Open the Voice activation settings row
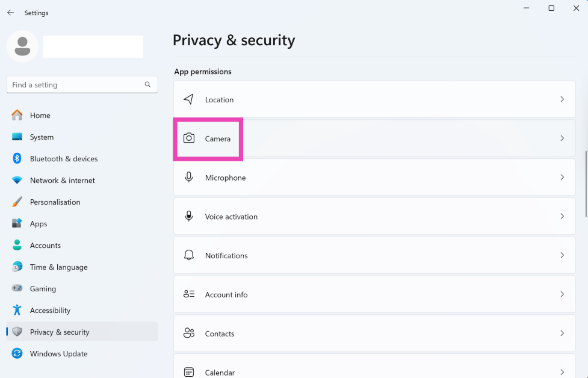Image resolution: width=588 pixels, height=378 pixels. (373, 217)
